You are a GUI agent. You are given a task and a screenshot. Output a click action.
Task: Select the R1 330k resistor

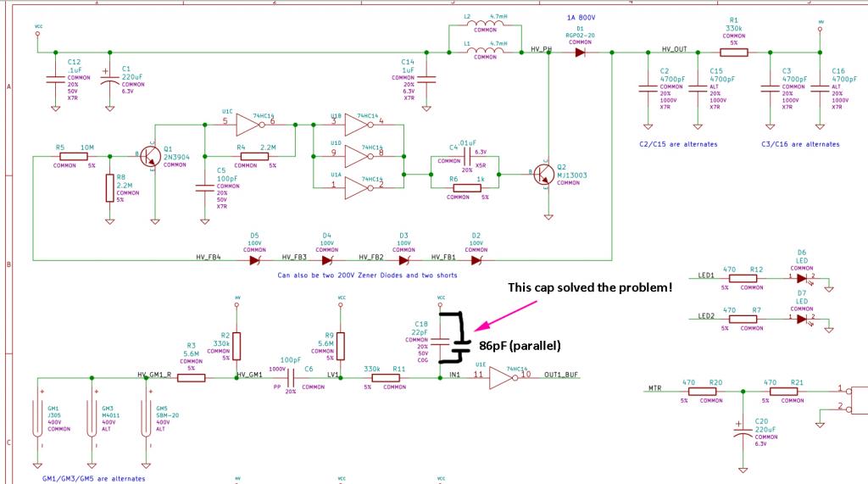point(734,53)
